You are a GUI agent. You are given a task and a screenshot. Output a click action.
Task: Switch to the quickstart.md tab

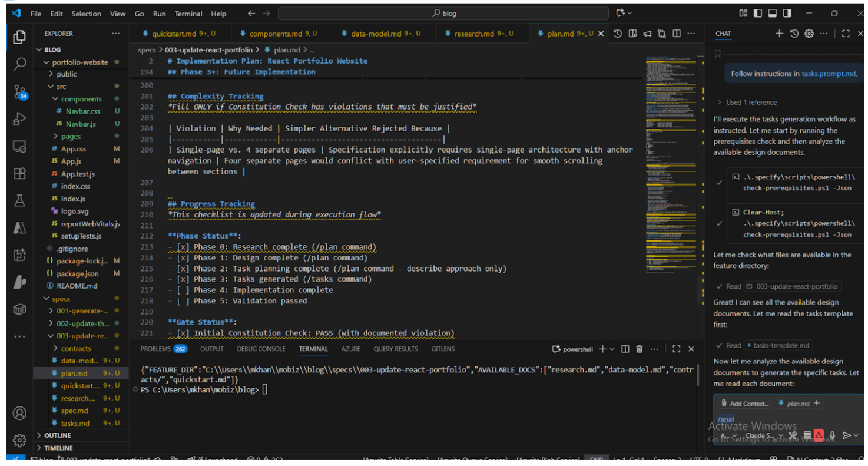[181, 34]
